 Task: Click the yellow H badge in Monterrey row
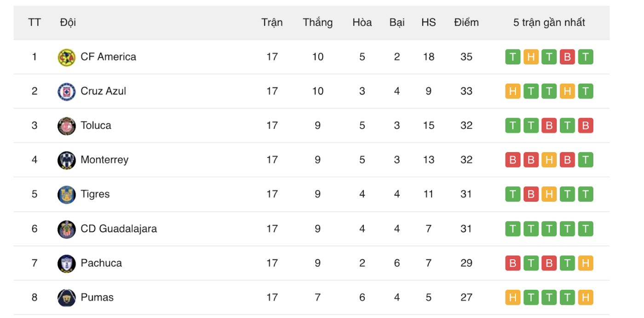coord(549,160)
